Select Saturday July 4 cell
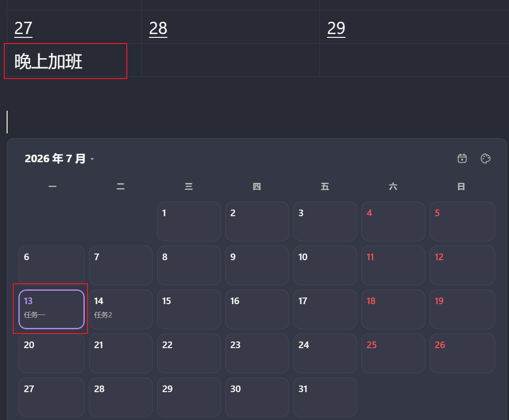The image size is (509, 420). click(x=394, y=221)
